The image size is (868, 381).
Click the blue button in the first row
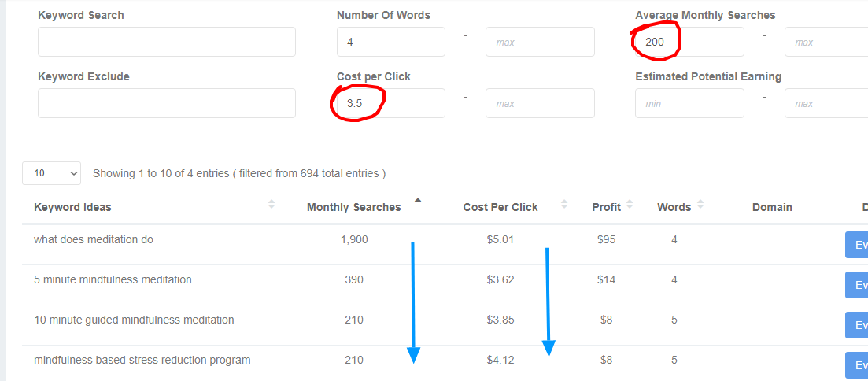tap(856, 245)
